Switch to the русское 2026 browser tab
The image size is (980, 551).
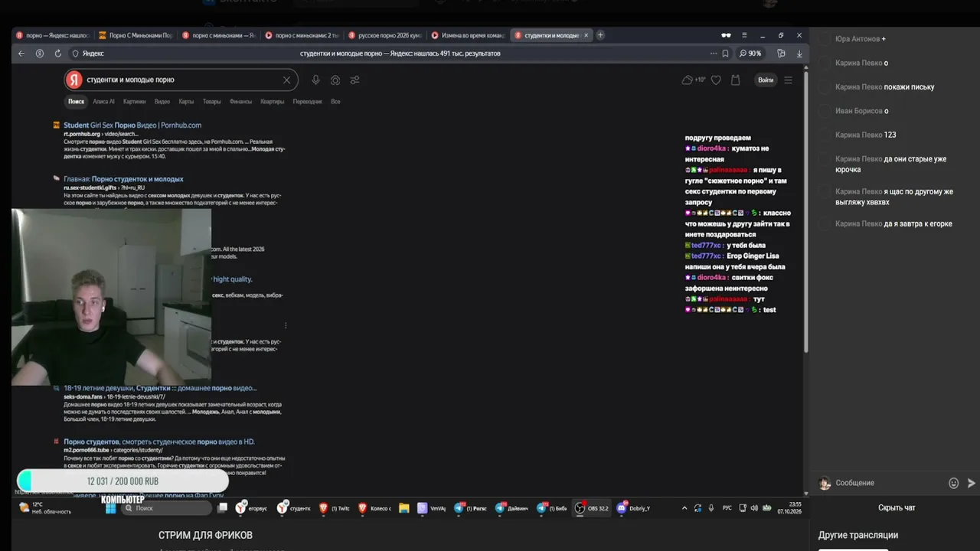pos(384,35)
